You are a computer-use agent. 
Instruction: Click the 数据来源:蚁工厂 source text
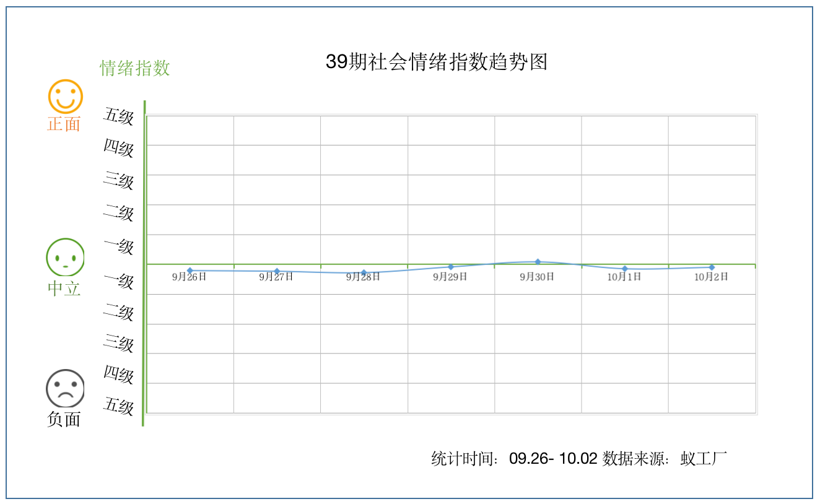click(665, 459)
